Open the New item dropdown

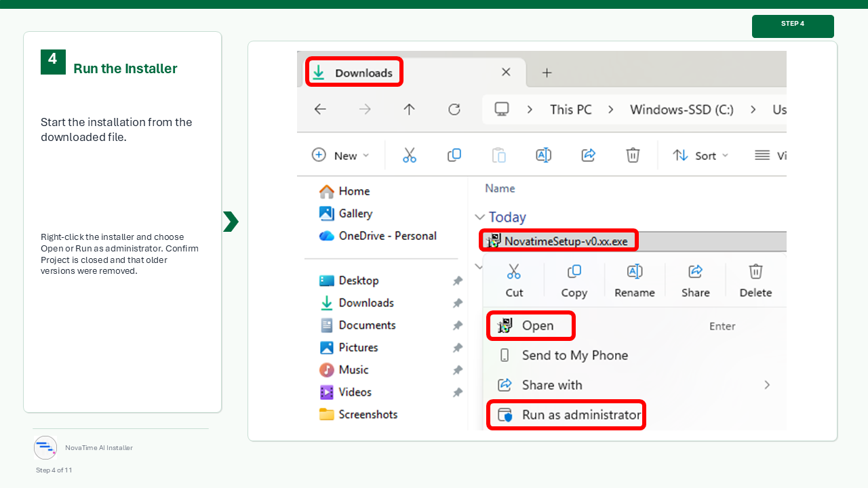[x=340, y=155]
